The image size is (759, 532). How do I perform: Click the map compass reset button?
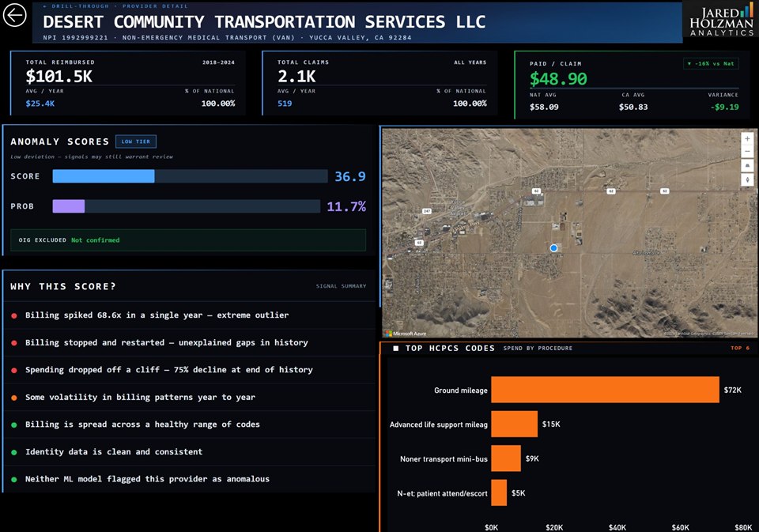(x=747, y=179)
